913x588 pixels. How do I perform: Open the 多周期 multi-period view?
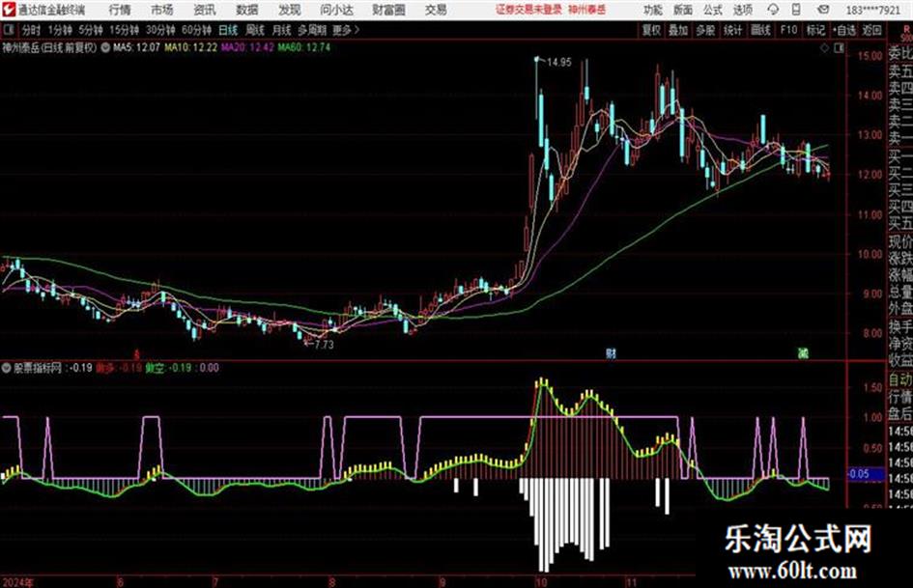(313, 30)
